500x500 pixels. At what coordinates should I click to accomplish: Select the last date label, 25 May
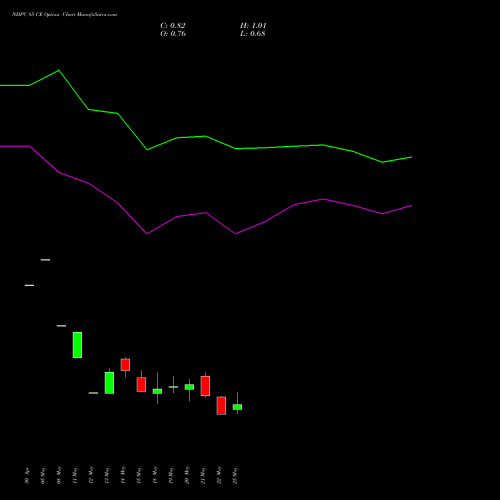(235, 476)
